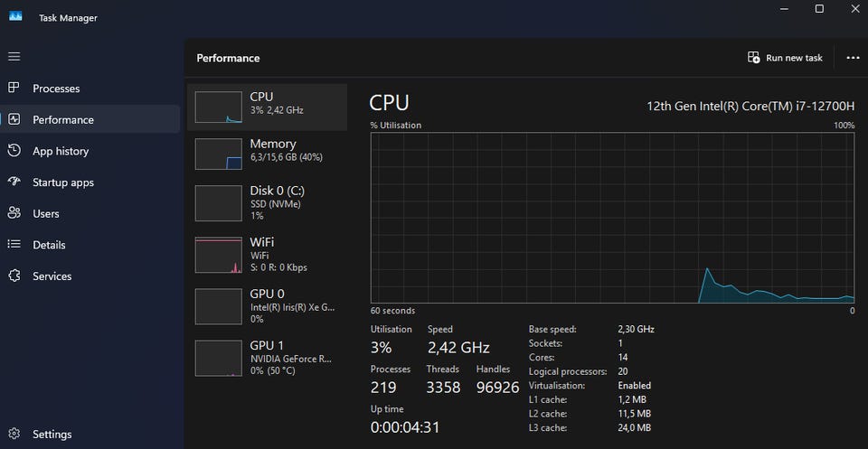Switch to the Details page
868x449 pixels.
point(90,245)
